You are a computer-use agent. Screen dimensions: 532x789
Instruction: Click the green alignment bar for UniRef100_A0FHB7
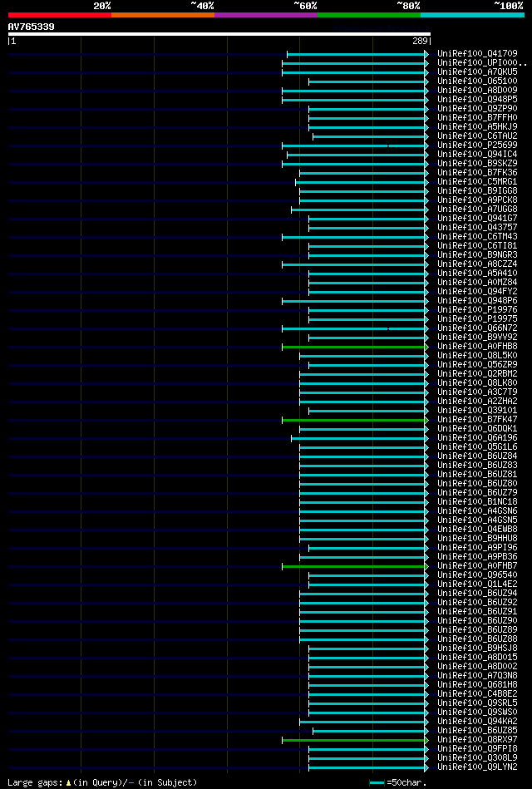coord(355,566)
